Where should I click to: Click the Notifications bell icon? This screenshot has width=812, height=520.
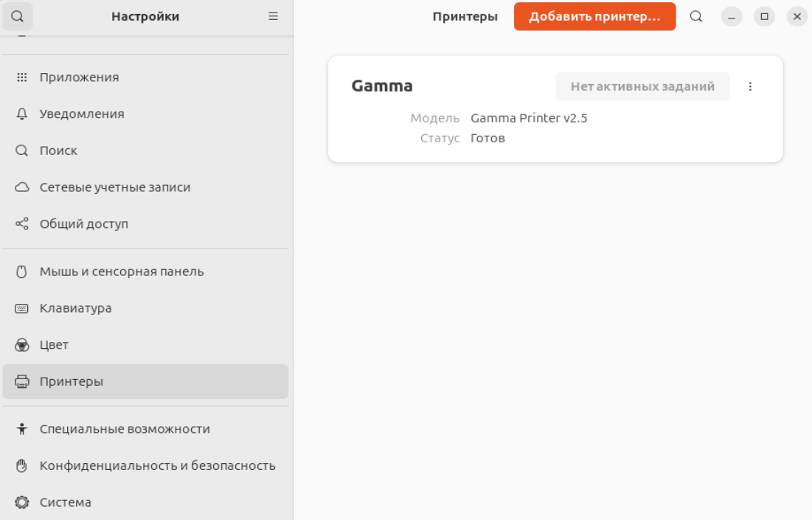22,114
